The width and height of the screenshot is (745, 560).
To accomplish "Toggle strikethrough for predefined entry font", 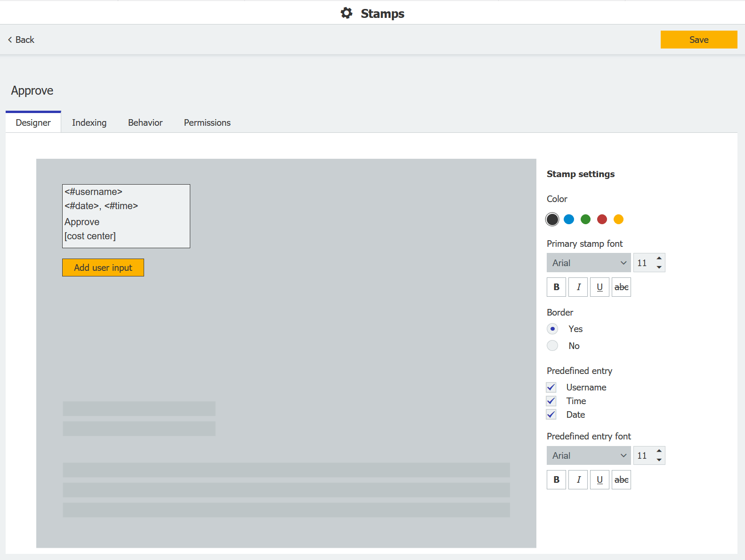I will pyautogui.click(x=621, y=479).
